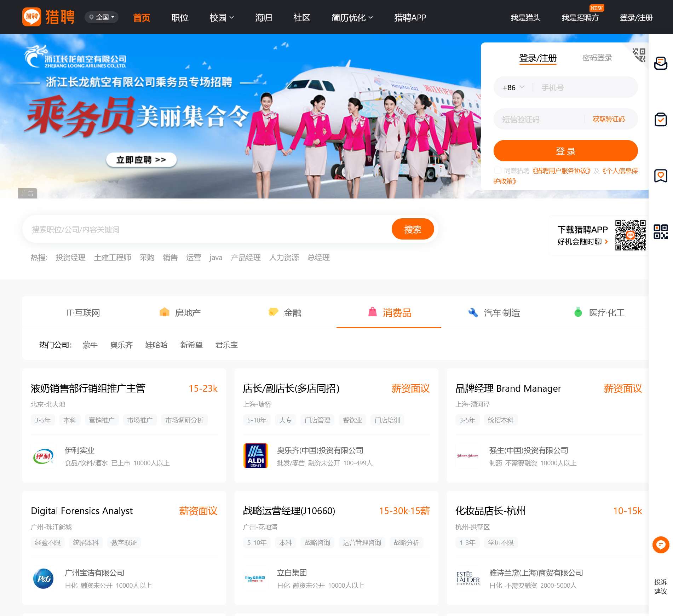Select the 房地产 industry tab

coord(180,312)
